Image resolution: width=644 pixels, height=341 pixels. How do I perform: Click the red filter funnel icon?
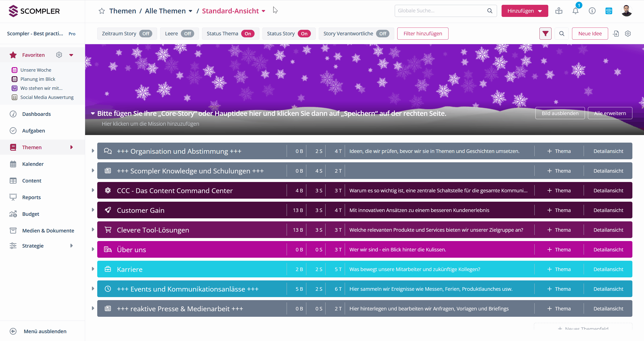click(545, 34)
